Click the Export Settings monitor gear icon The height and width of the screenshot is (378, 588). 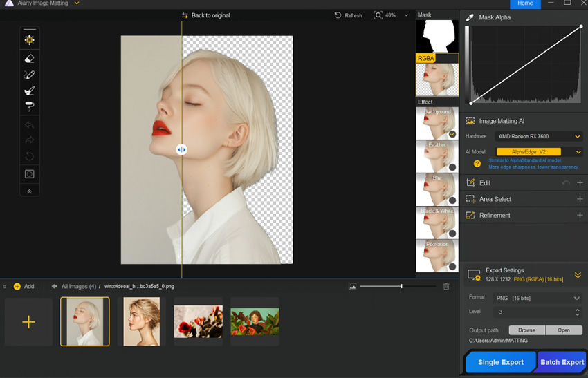[474, 275]
